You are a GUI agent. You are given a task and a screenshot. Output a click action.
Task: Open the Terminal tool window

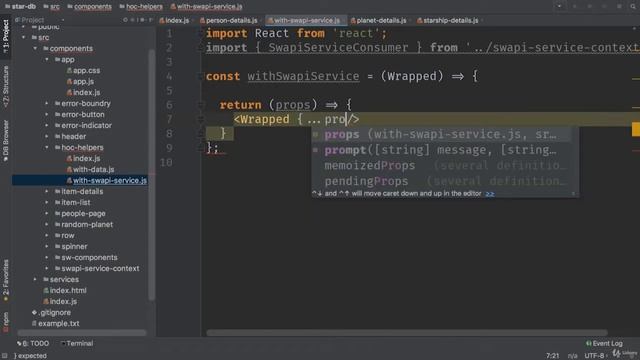click(x=77, y=344)
